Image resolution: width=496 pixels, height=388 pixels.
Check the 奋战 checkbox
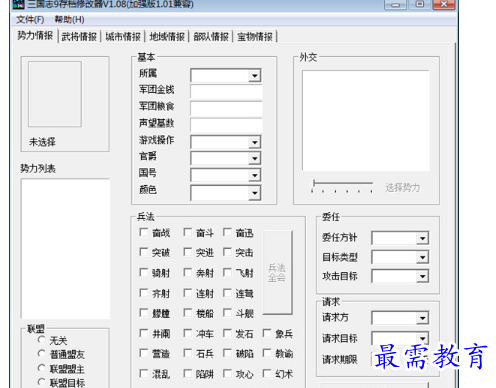coord(143,232)
